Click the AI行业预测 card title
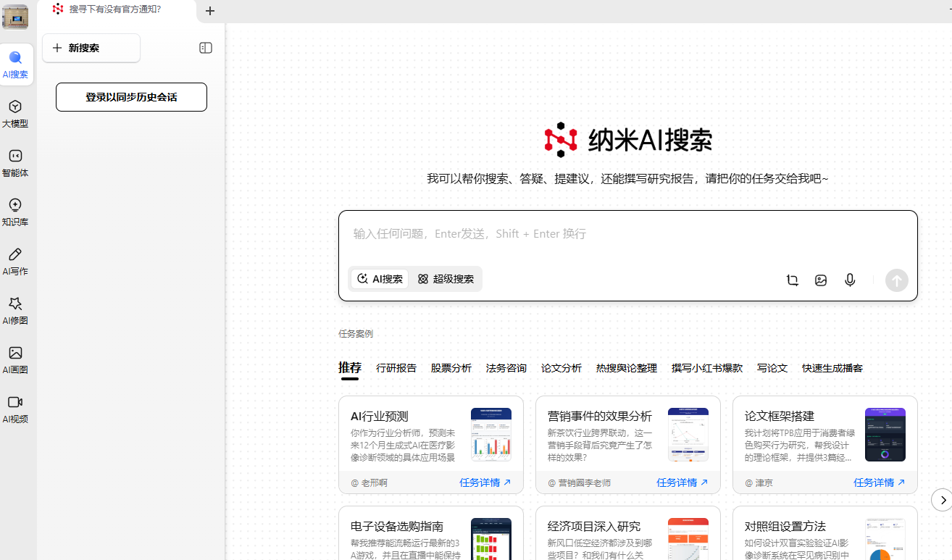This screenshot has height=560, width=952. point(380,417)
